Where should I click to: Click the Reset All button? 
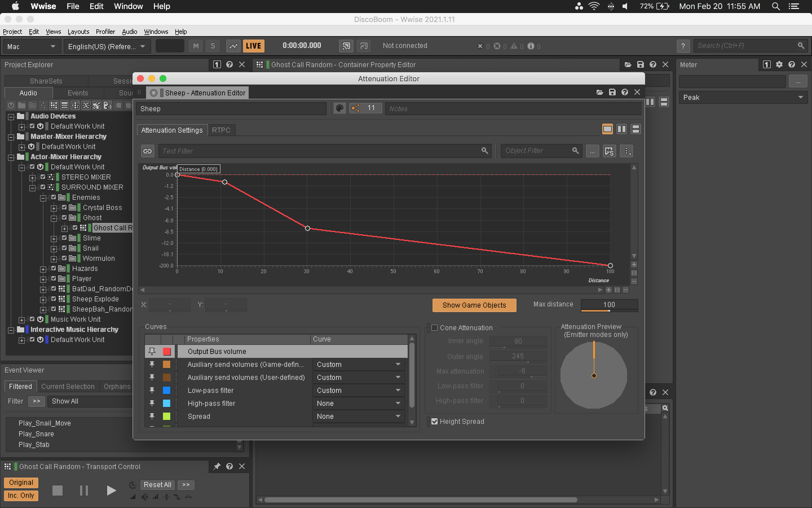click(157, 485)
